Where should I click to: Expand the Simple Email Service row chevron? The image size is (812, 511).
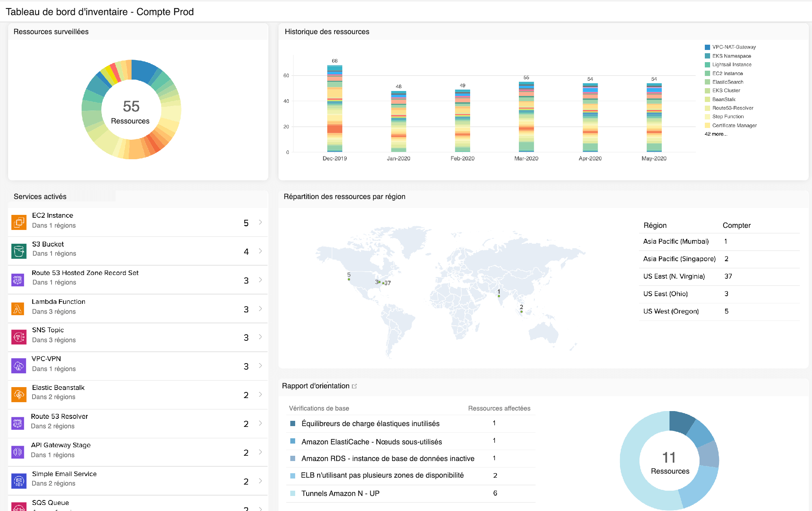pyautogui.click(x=260, y=481)
